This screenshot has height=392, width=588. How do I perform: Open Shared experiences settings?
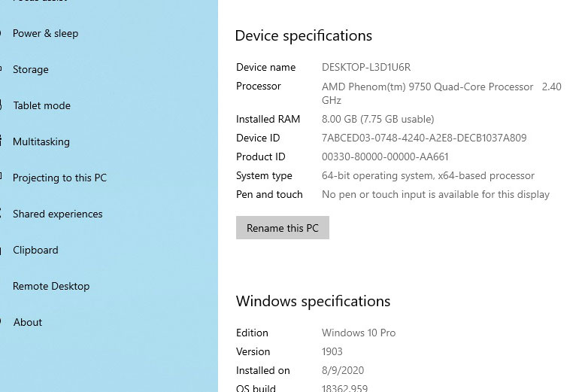pos(57,214)
